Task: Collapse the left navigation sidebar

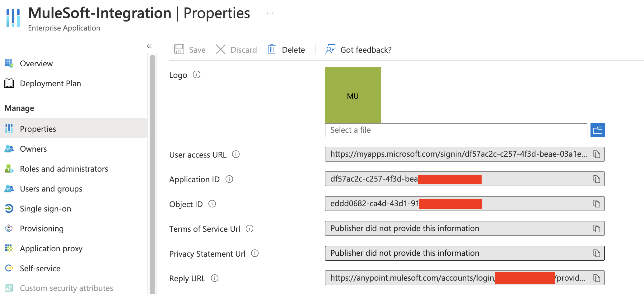Action: [x=149, y=46]
